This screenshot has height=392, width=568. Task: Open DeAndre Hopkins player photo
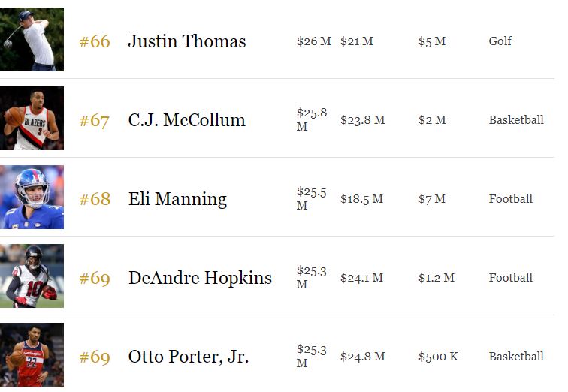point(32,276)
